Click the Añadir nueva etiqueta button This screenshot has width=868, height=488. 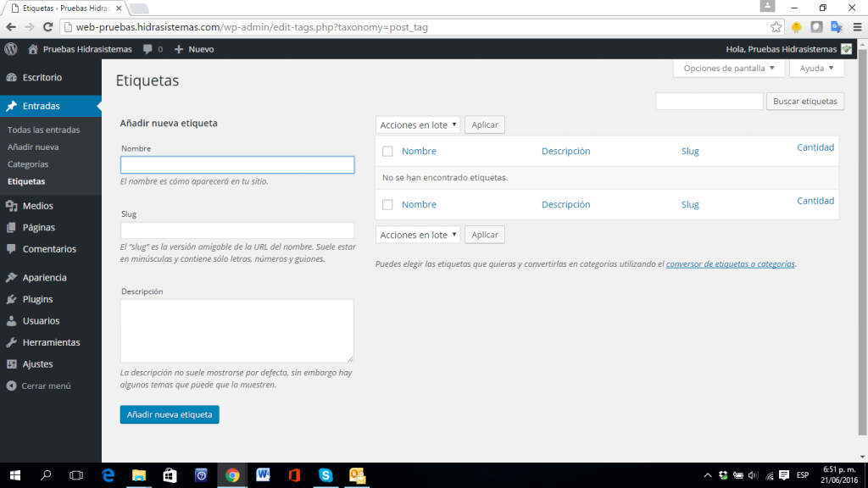[x=170, y=414]
